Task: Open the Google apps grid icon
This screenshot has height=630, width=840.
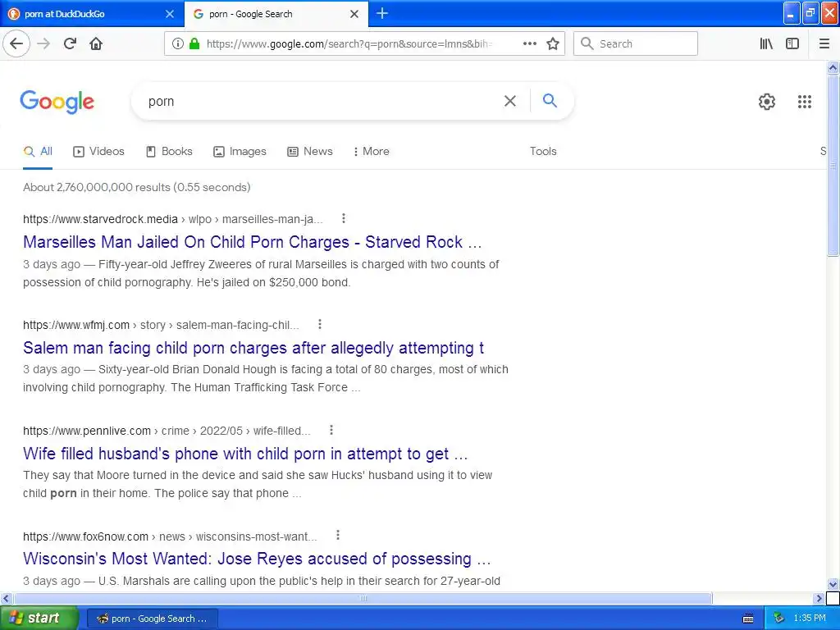Action: click(x=804, y=101)
